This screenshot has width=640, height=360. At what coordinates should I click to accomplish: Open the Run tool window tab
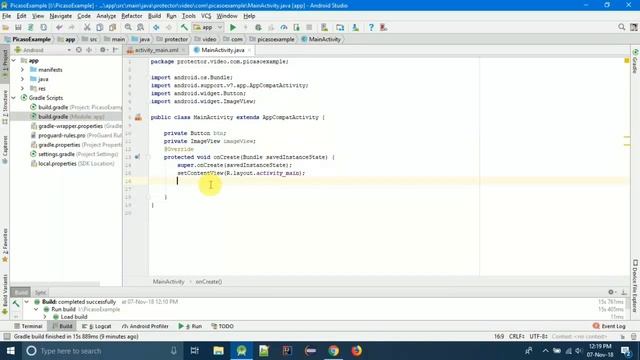coord(190,326)
